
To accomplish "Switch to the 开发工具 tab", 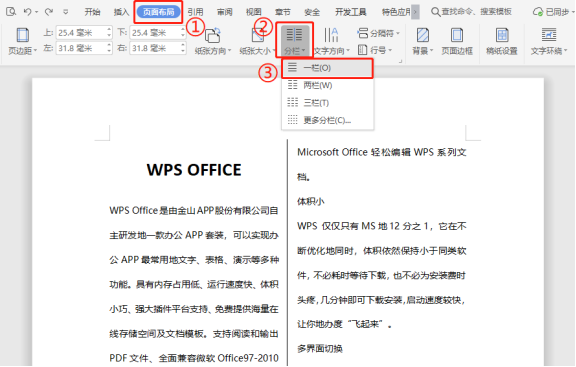I will tap(350, 12).
